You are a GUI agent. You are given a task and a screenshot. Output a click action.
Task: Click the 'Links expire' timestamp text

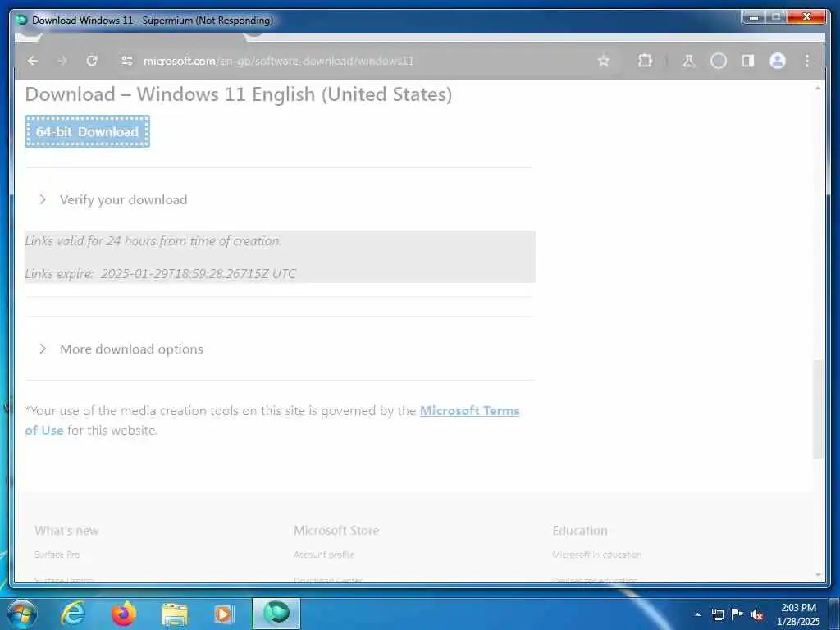point(160,274)
